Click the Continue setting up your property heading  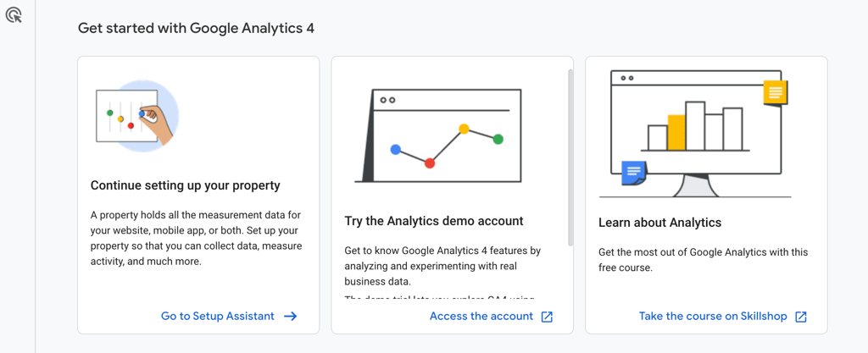click(x=185, y=185)
